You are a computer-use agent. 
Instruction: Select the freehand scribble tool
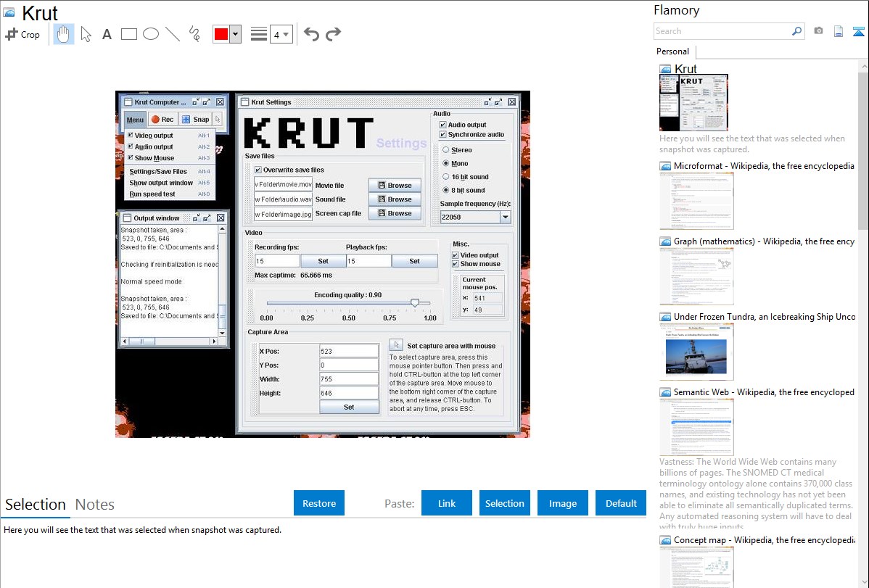(194, 34)
